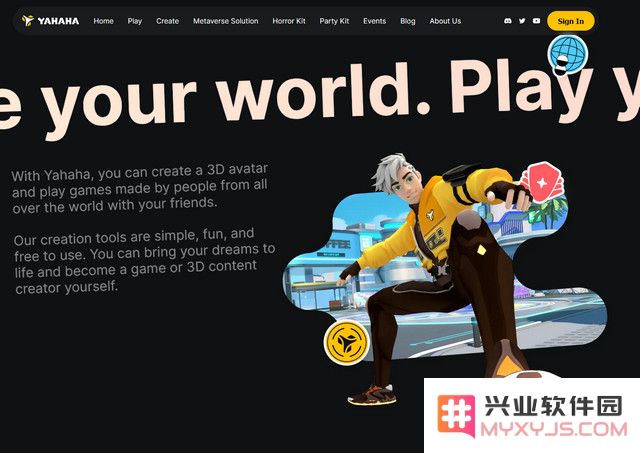This screenshot has height=453, width=640.
Task: Open the YouTube icon link
Action: 536,21
